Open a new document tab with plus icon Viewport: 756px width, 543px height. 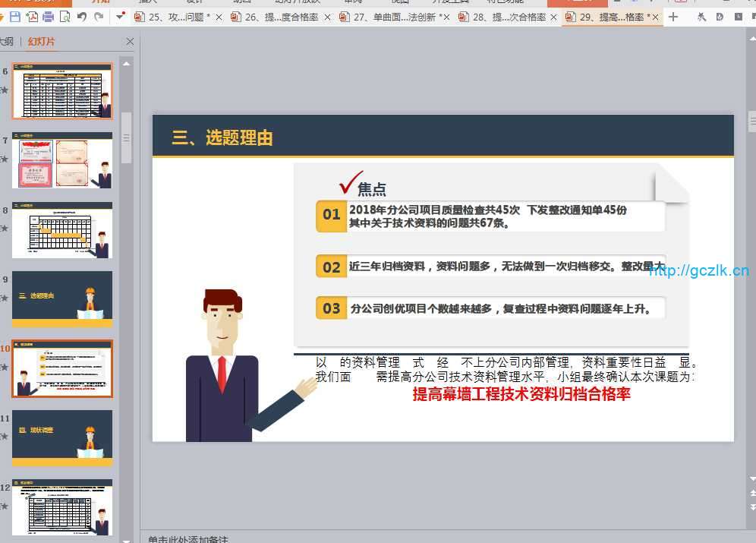(x=673, y=17)
